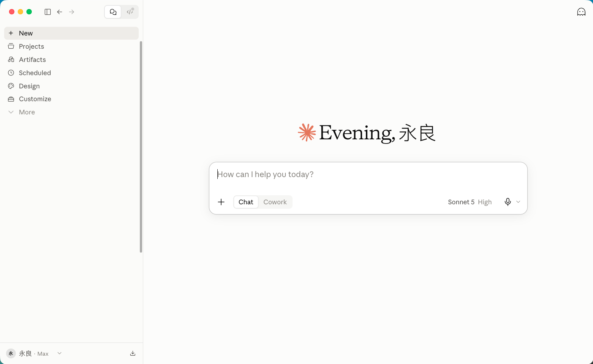Toggle the sidebar panel icon
The width and height of the screenshot is (593, 364).
pos(48,12)
